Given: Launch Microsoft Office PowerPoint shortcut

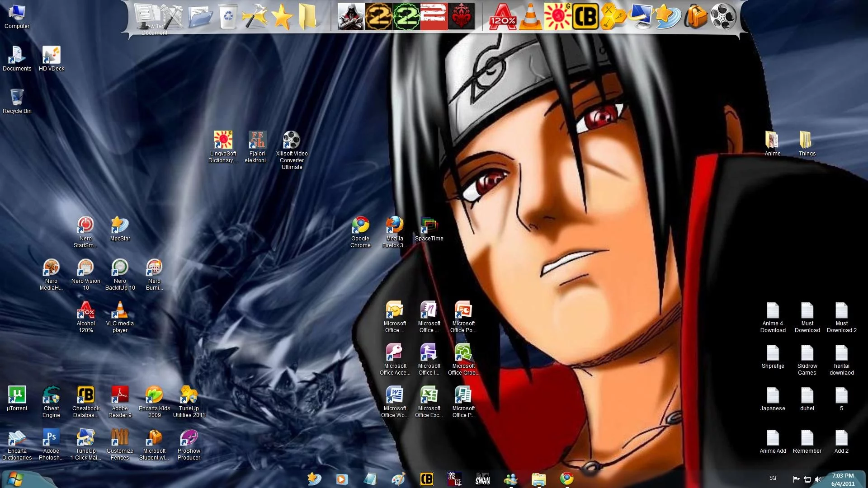Looking at the screenshot, I should coord(463,317).
